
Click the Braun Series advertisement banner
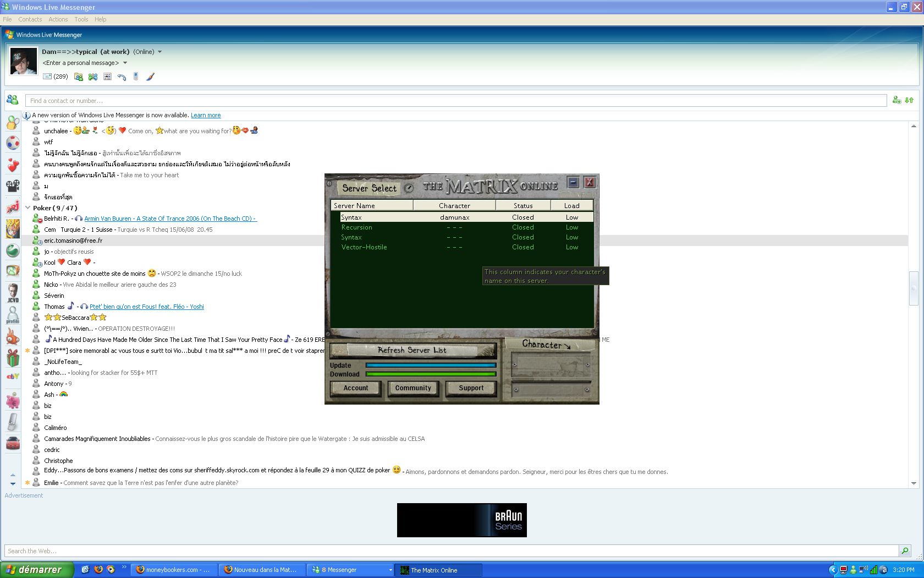462,520
